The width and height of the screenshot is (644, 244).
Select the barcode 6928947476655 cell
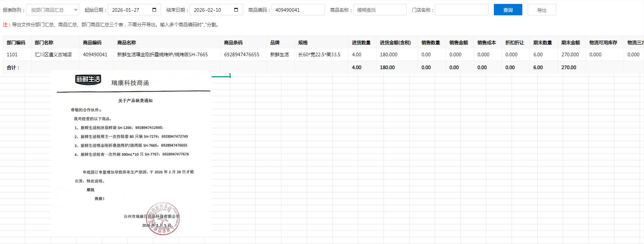pyautogui.click(x=242, y=54)
